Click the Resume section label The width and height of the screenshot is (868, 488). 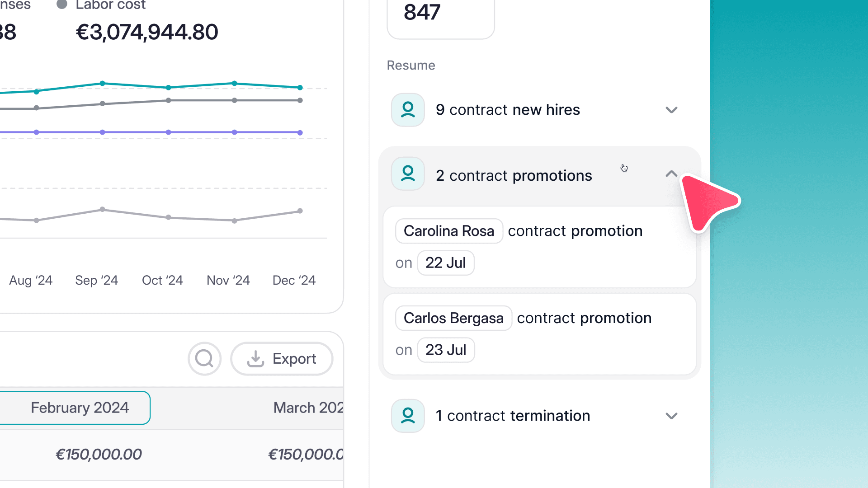[410, 65]
